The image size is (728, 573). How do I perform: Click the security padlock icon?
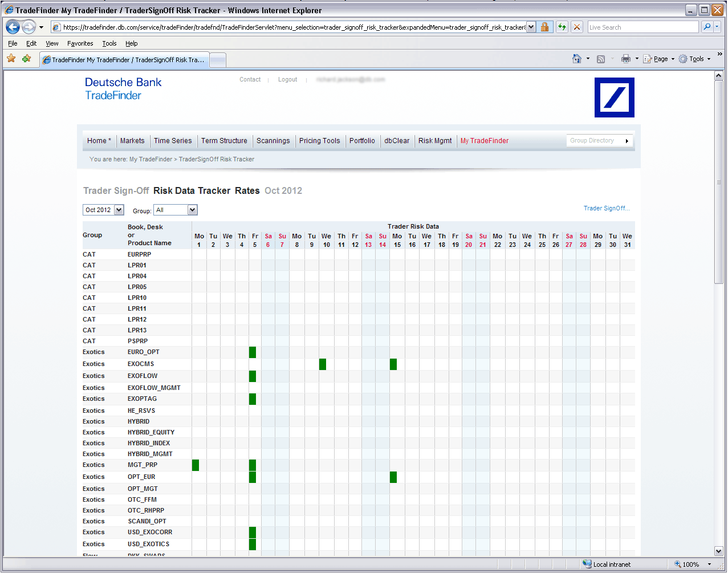click(545, 27)
